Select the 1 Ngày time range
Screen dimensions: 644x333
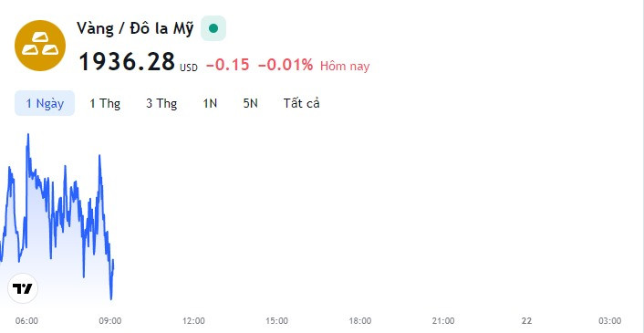(45, 103)
